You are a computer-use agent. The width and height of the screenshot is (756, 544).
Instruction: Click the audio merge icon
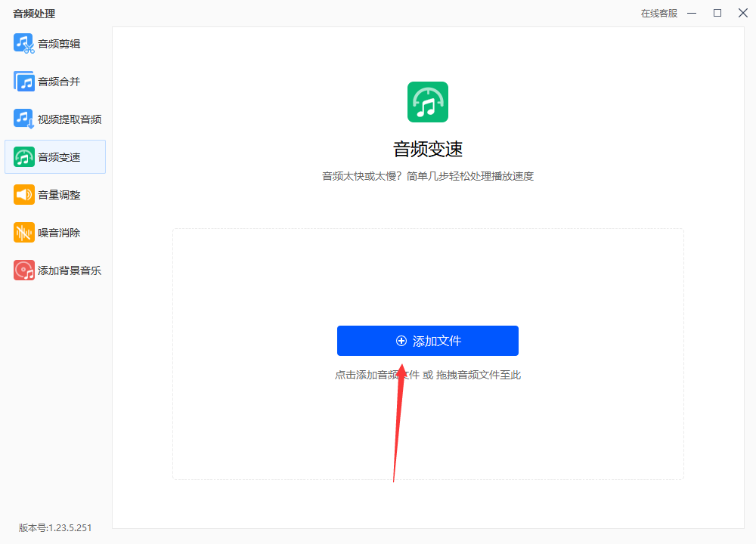(24, 82)
